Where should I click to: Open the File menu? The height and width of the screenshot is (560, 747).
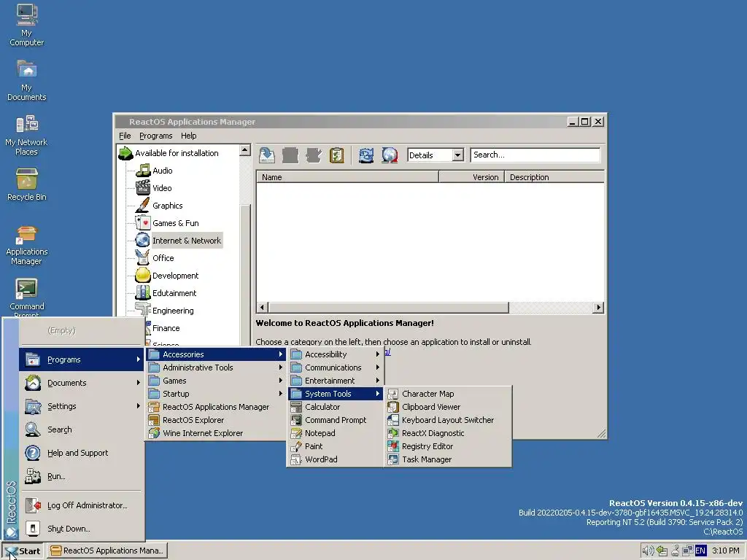point(125,136)
